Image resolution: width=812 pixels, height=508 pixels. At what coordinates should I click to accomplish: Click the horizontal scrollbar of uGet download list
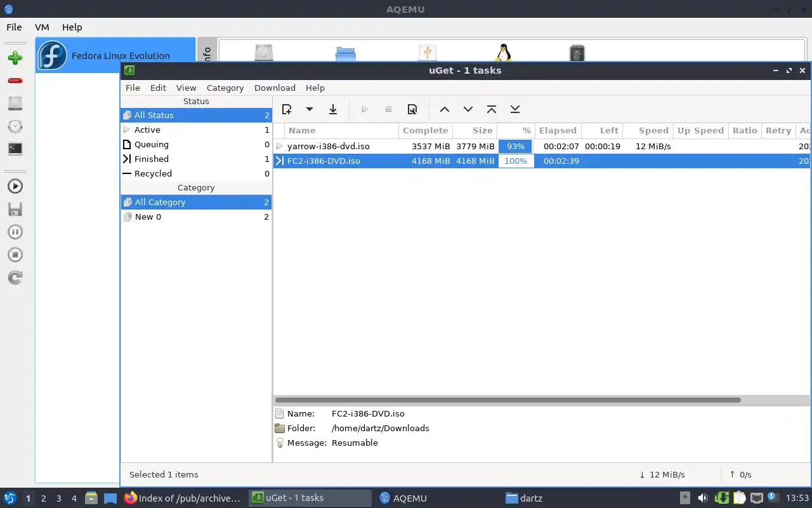pyautogui.click(x=507, y=400)
